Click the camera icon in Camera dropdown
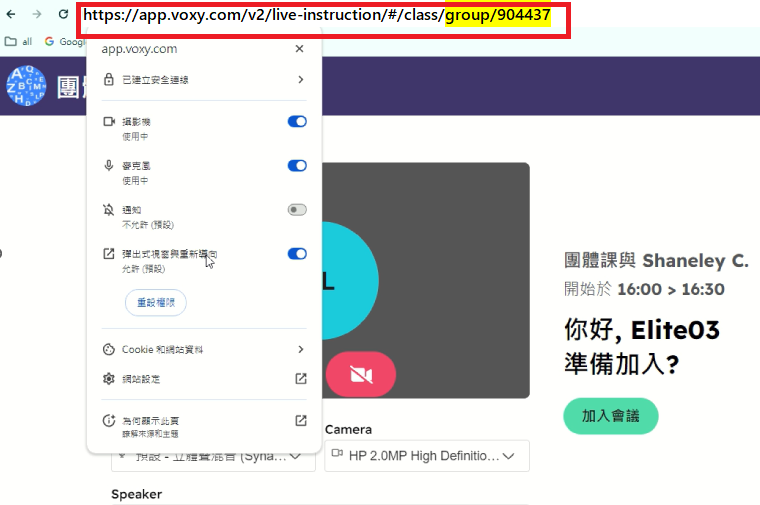 pos(337,454)
